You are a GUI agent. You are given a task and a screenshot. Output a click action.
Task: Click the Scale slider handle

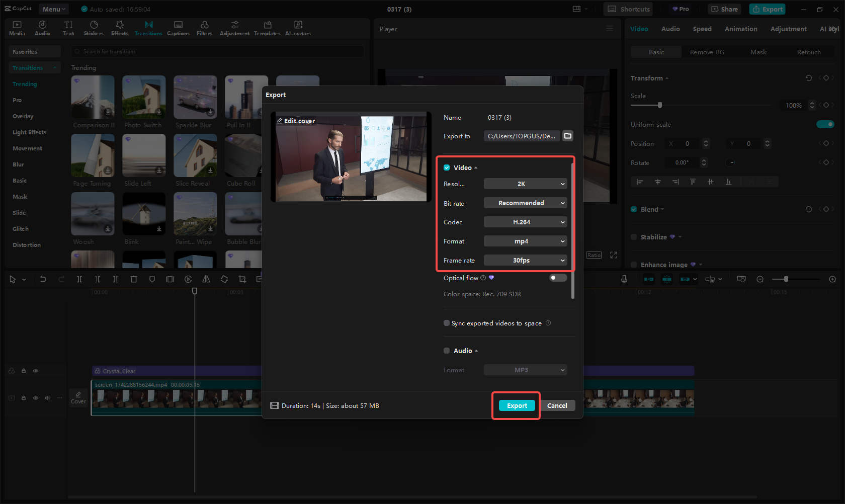point(659,105)
